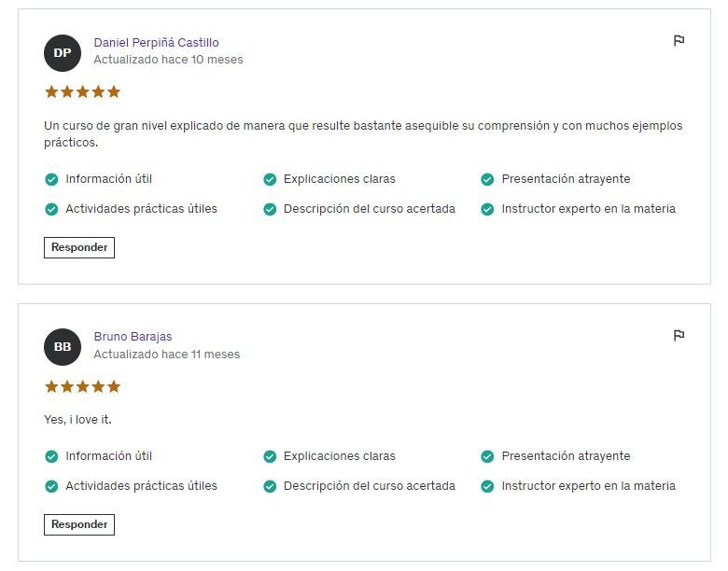This screenshot has width=728, height=571.
Task: Click the DP avatar circle
Action: click(63, 52)
